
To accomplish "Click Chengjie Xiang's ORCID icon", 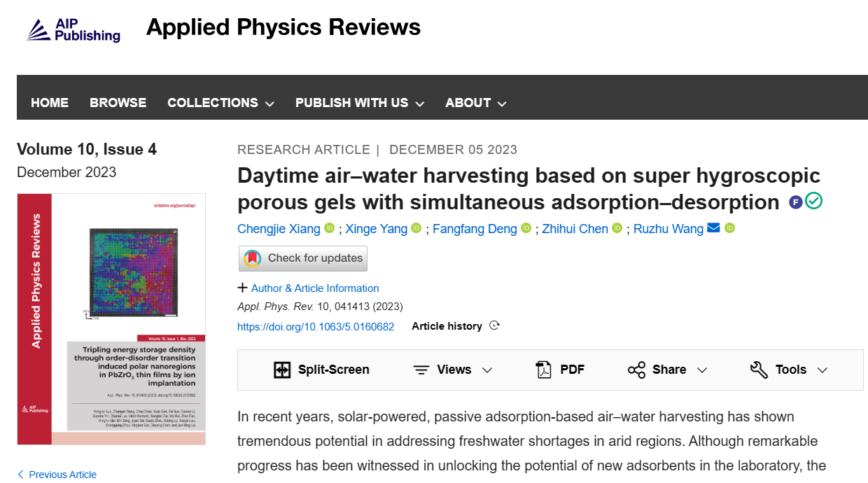I will 330,228.
